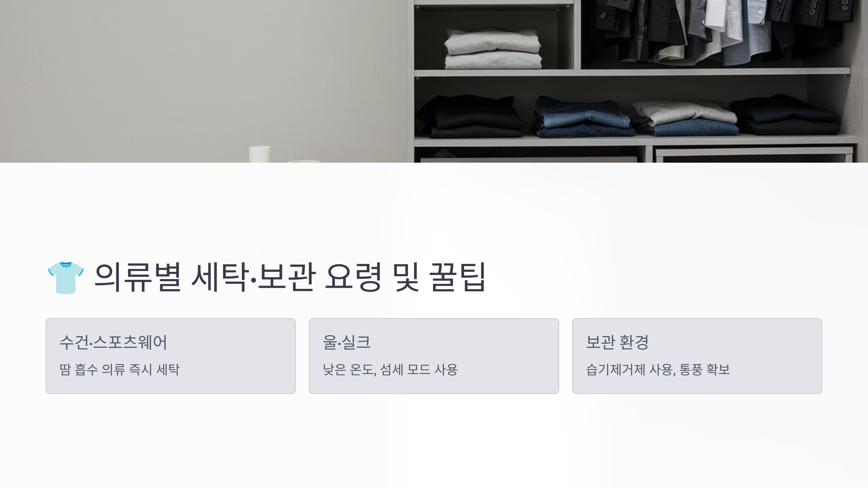Click the gray top folded over jeans
This screenshot has height=488, width=868.
[x=684, y=111]
